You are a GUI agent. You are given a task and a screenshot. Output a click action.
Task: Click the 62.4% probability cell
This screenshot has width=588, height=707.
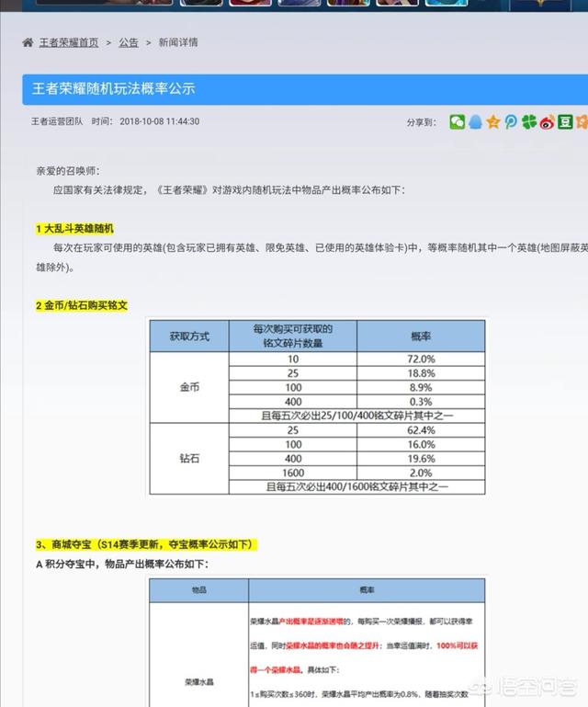(421, 430)
